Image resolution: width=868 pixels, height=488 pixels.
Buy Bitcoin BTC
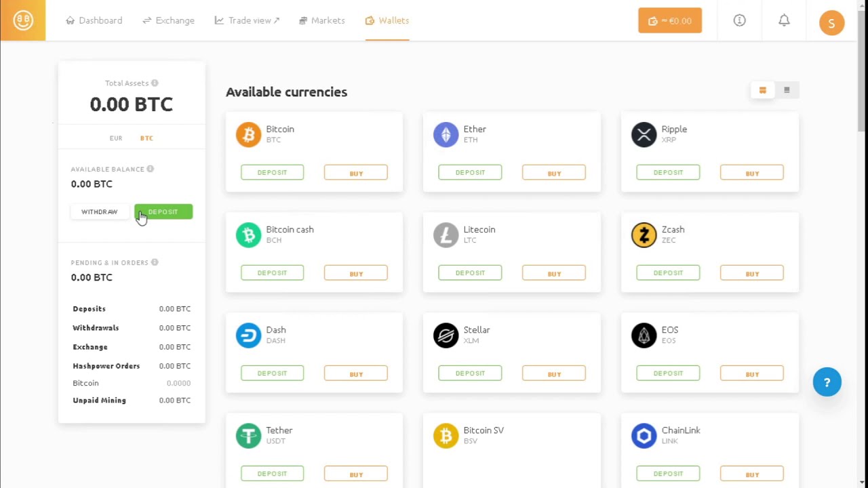pyautogui.click(x=356, y=173)
